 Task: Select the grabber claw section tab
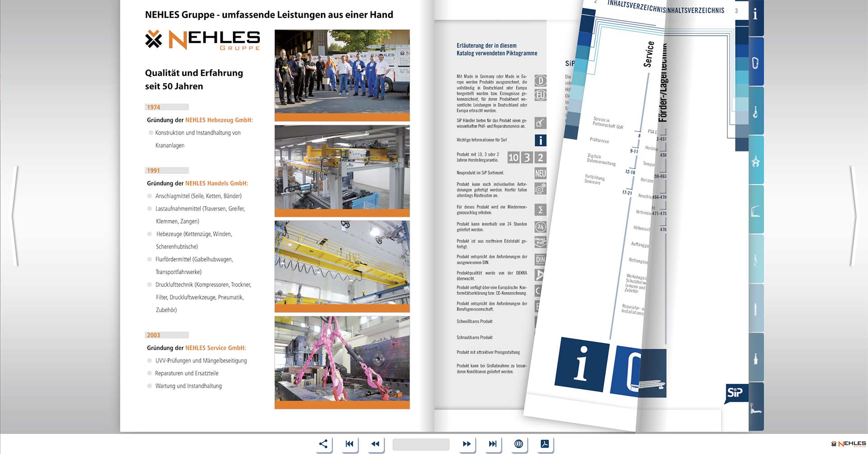point(755,161)
